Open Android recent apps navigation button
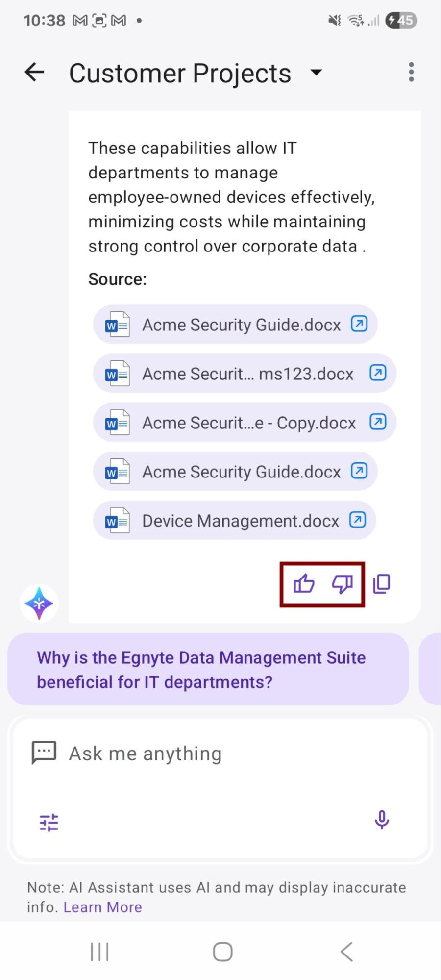441x980 pixels. pos(99,952)
